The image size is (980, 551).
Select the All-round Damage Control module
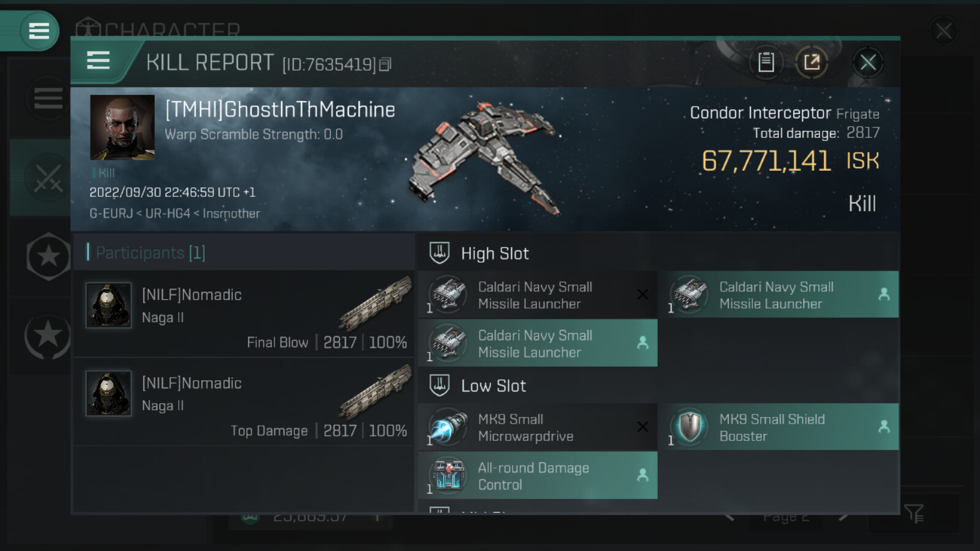click(538, 476)
